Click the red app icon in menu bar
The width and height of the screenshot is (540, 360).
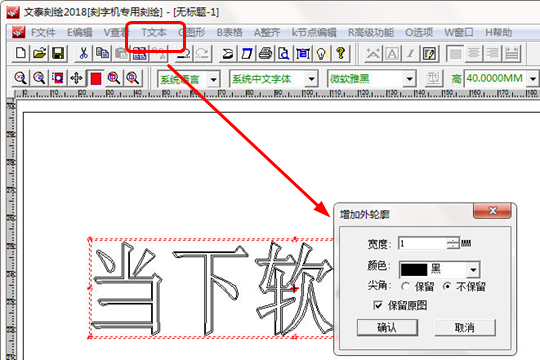[19, 32]
